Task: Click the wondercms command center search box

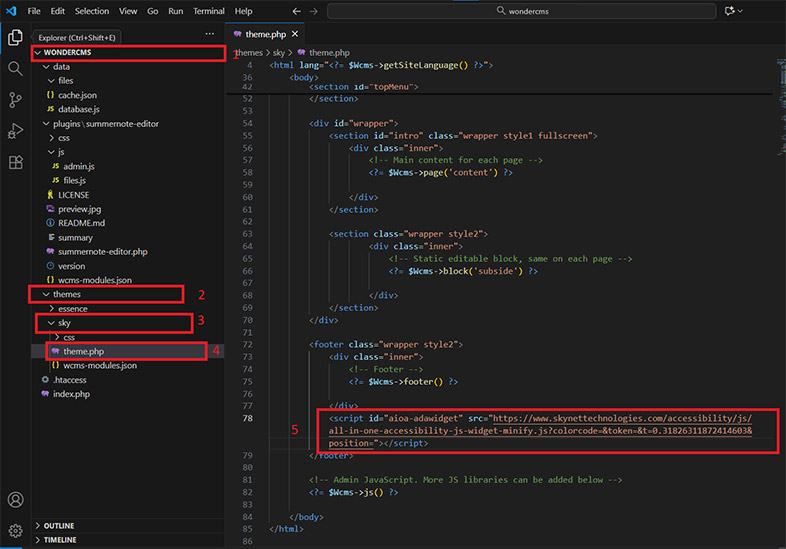Action: (x=521, y=11)
